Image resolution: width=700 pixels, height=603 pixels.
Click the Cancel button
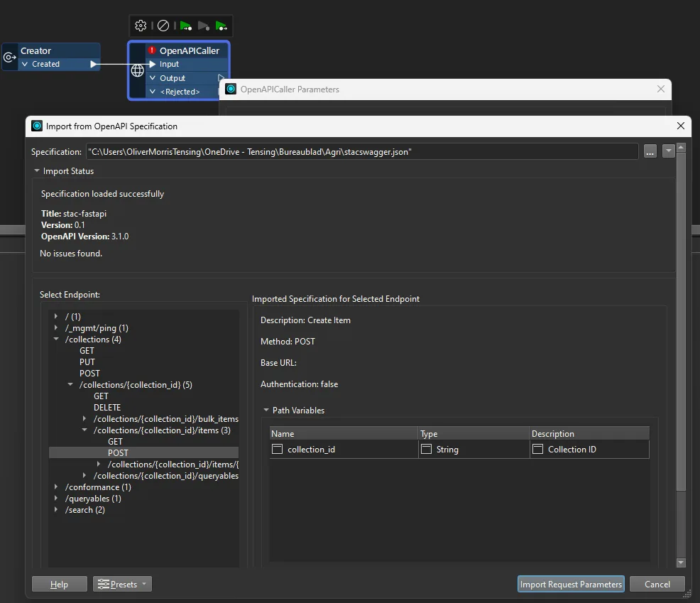(x=657, y=584)
